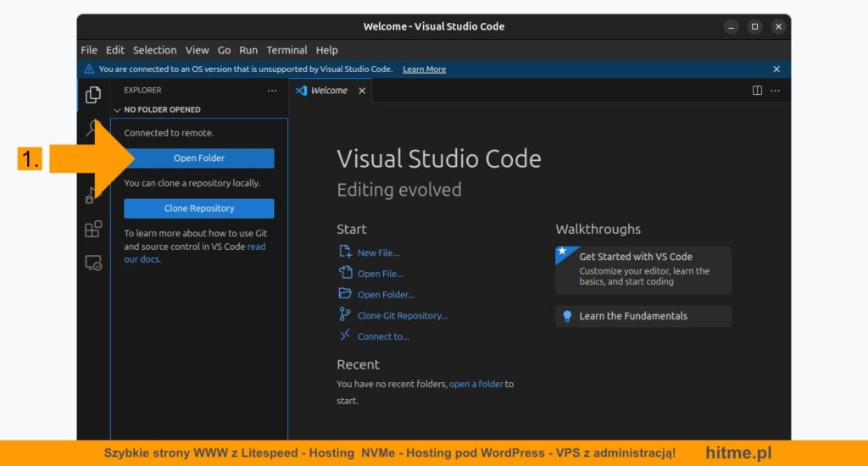Click the Recent heading
Viewport: 868px width, 466px height.
point(359,364)
